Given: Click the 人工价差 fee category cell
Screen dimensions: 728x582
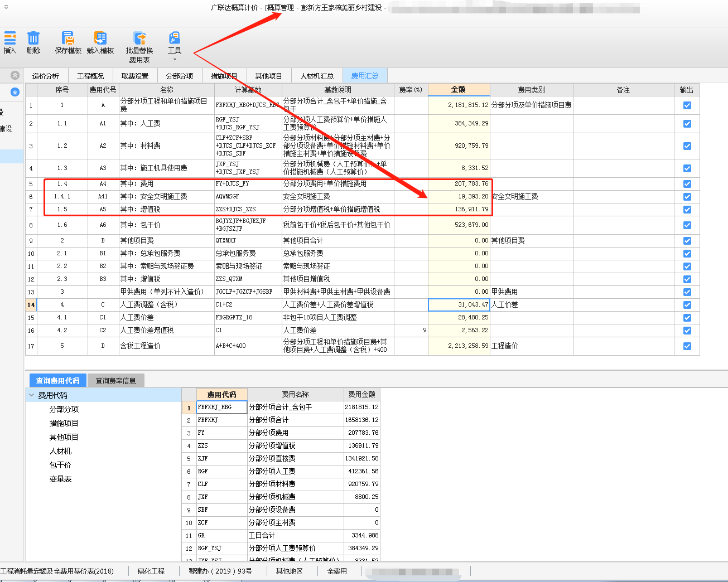Looking at the screenshot, I should 531,305.
